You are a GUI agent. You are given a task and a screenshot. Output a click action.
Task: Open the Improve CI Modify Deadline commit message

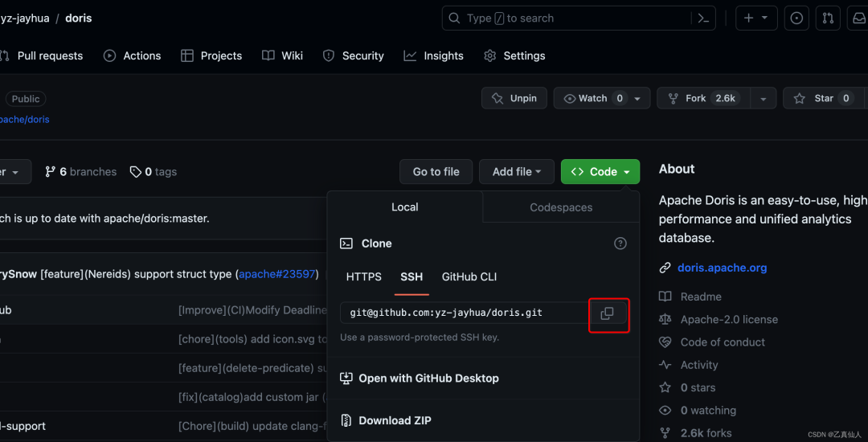pos(252,310)
